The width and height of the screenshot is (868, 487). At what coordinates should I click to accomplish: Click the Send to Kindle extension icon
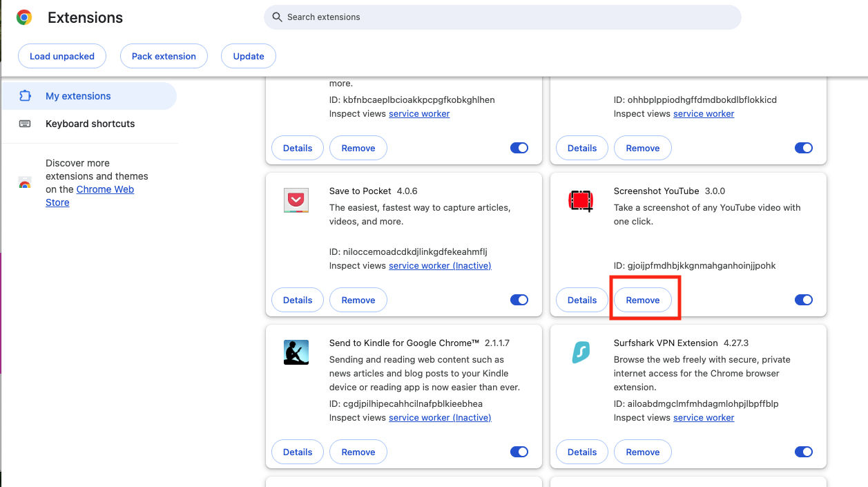coord(296,352)
